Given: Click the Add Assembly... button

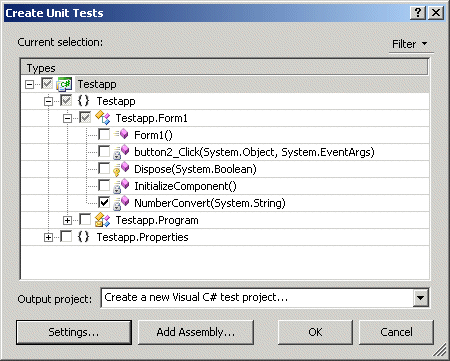Looking at the screenshot, I should [x=196, y=332].
